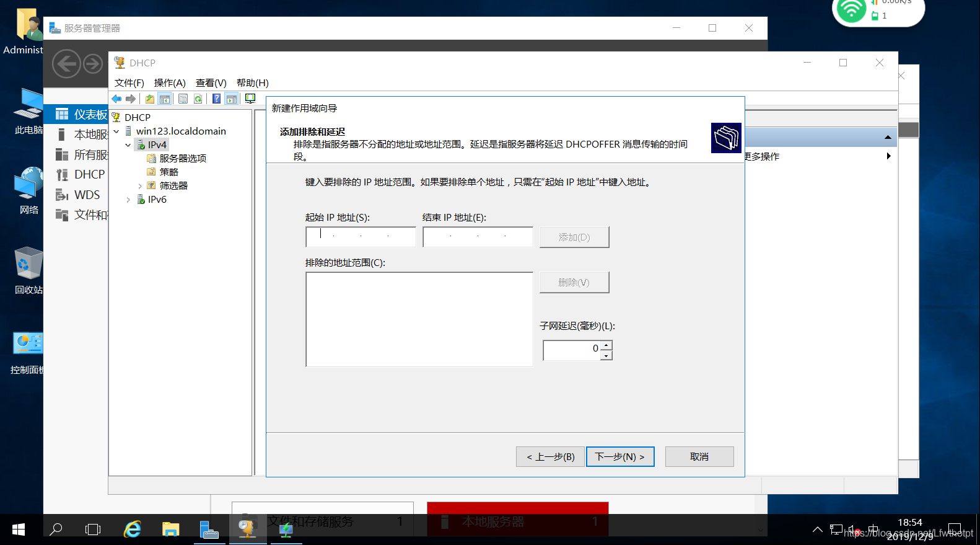Click the network tray icon
The height and width of the screenshot is (545, 980).
(836, 529)
